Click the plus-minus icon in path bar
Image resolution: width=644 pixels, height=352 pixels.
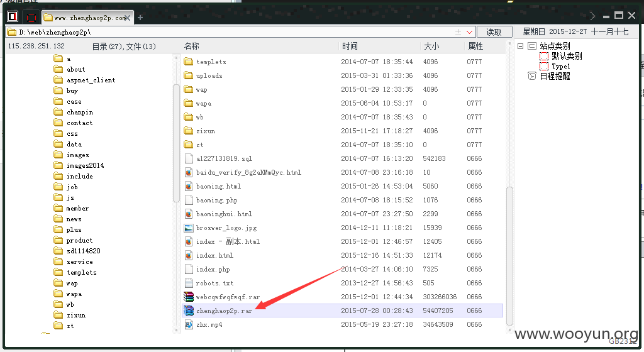tap(458, 32)
